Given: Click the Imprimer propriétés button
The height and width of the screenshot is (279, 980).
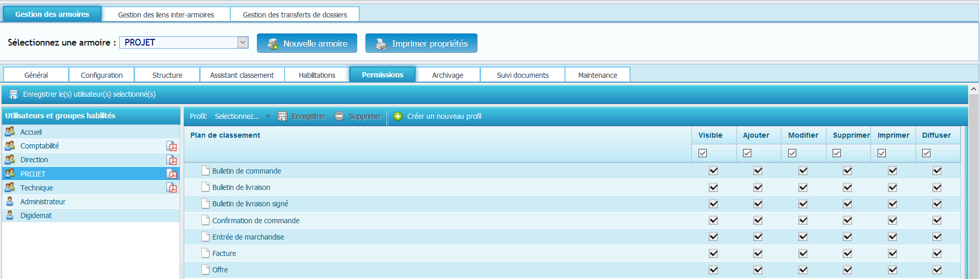Looking at the screenshot, I should (x=421, y=44).
